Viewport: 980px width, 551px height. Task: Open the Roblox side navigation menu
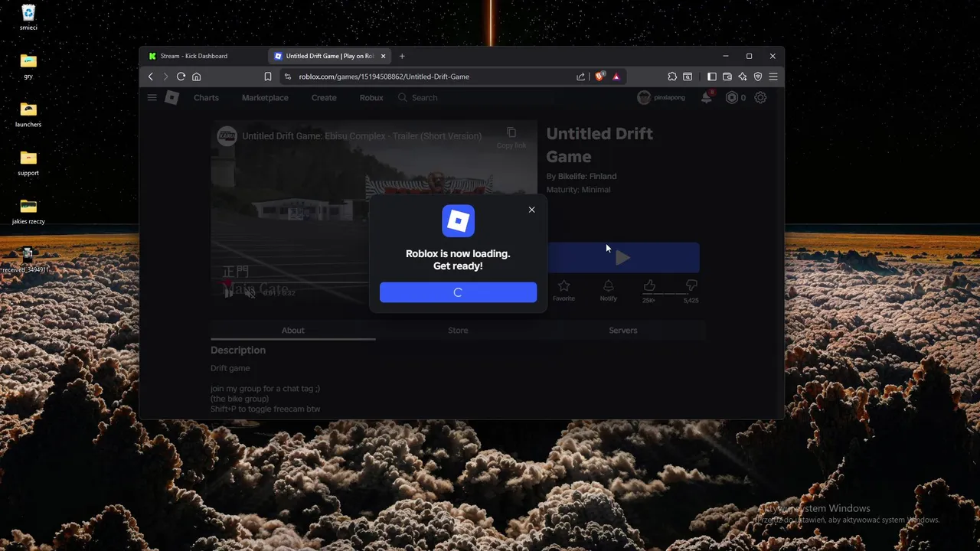click(152, 97)
